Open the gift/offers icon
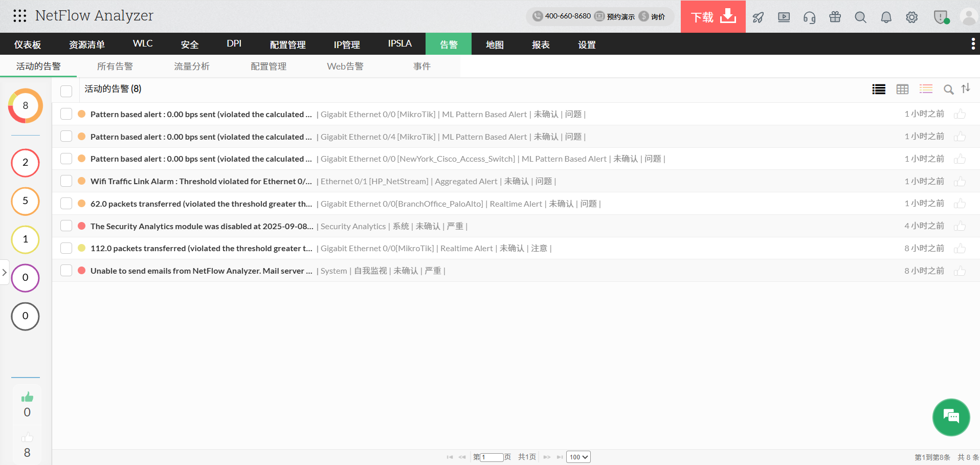 835,17
